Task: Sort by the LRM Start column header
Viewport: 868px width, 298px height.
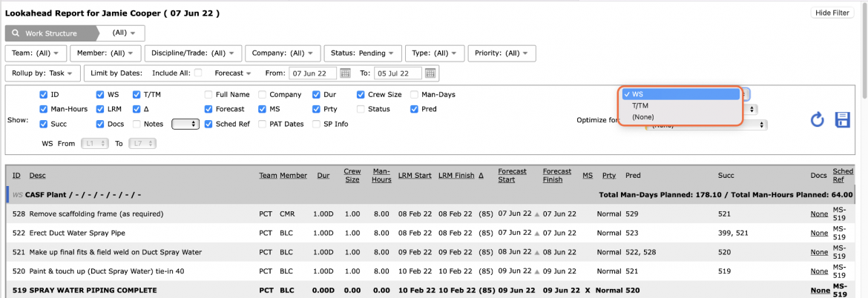Action: pos(415,175)
